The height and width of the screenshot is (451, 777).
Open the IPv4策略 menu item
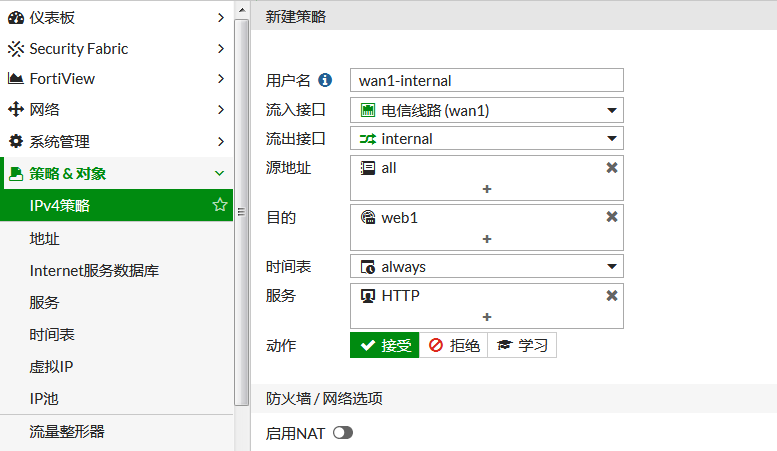(x=116, y=205)
